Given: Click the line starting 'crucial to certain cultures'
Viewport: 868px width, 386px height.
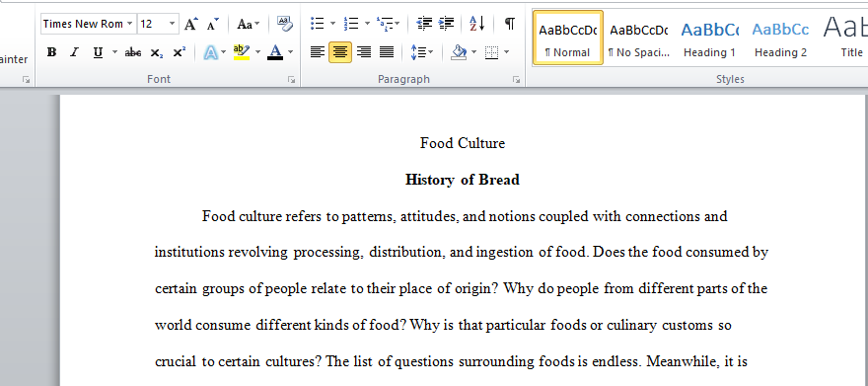Looking at the screenshot, I should pos(451,362).
